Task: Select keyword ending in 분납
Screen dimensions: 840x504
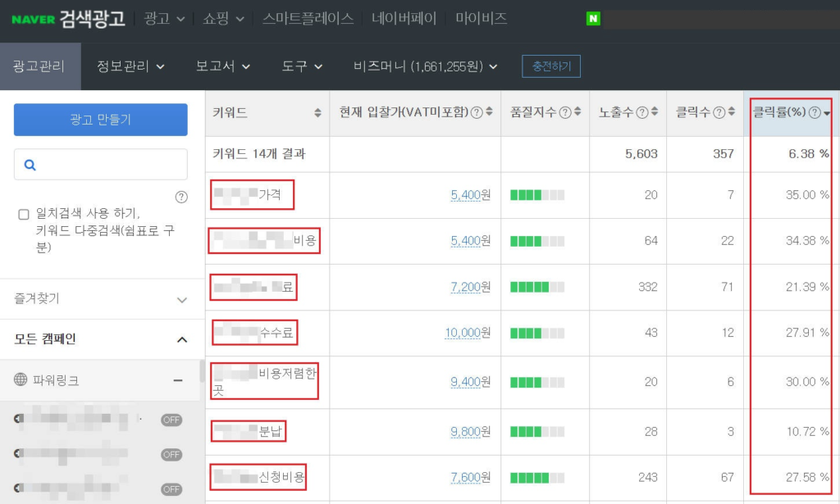Action: tap(249, 431)
